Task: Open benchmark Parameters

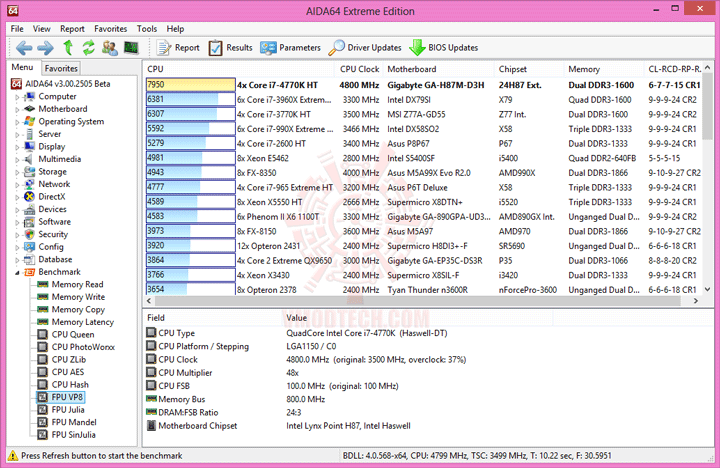Action: pos(290,48)
